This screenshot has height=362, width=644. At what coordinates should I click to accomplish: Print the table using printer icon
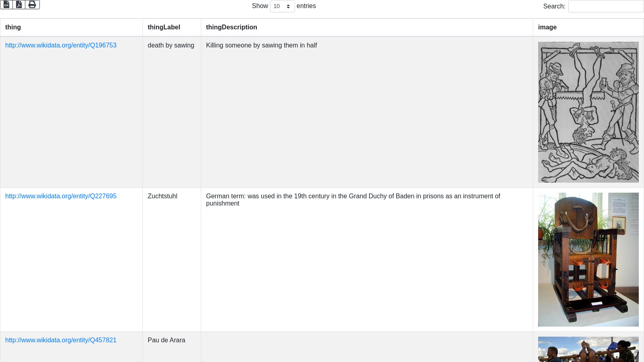click(x=32, y=4)
